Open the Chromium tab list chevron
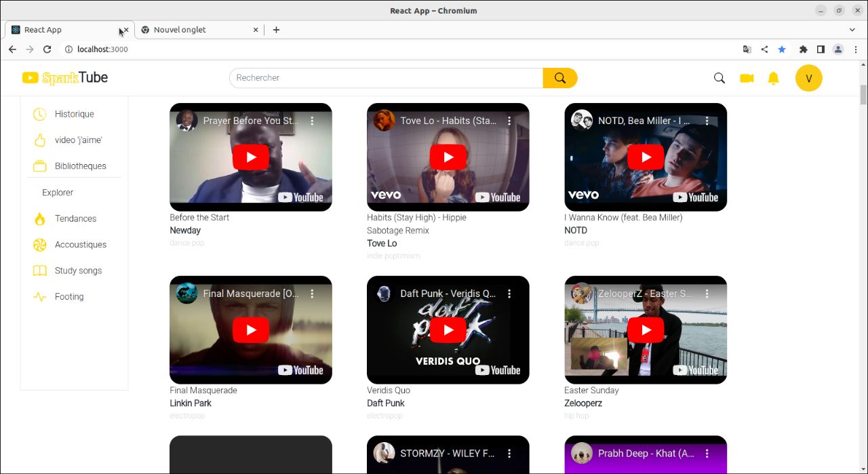The width and height of the screenshot is (868, 474). (852, 30)
